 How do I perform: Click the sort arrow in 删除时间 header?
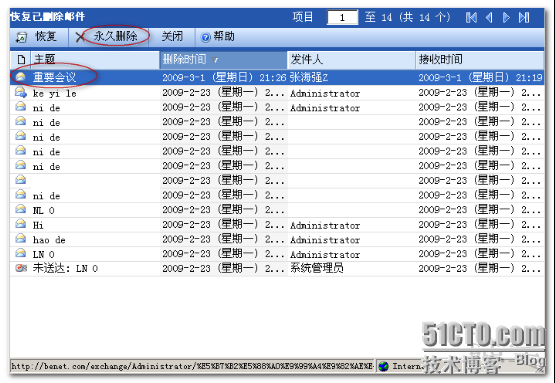click(215, 60)
